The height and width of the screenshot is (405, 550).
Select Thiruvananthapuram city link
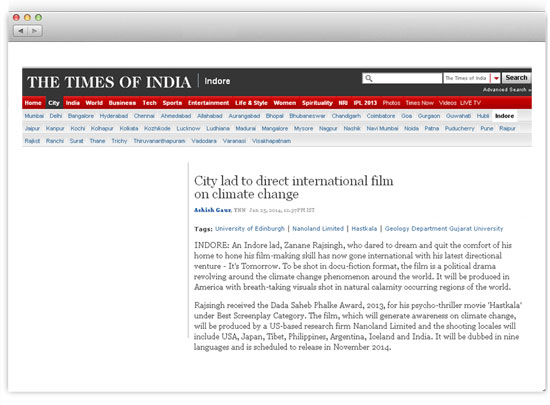(x=159, y=141)
